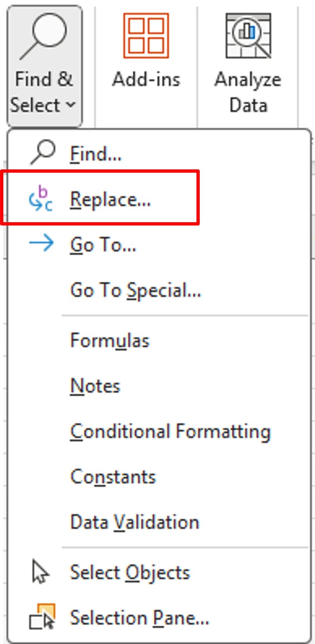Viewport: 315px width, 644px height.
Task: Select Formulas from the menu
Action: tap(110, 341)
